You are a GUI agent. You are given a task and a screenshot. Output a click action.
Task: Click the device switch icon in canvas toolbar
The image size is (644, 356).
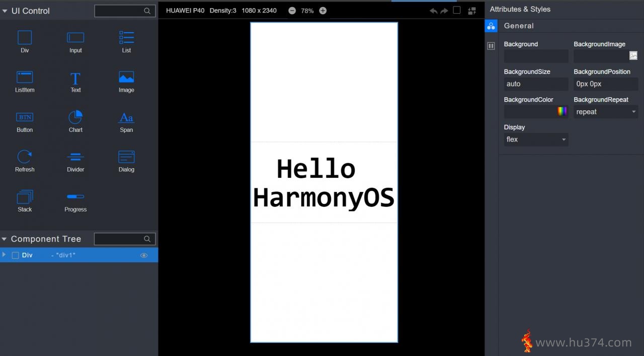[472, 11]
